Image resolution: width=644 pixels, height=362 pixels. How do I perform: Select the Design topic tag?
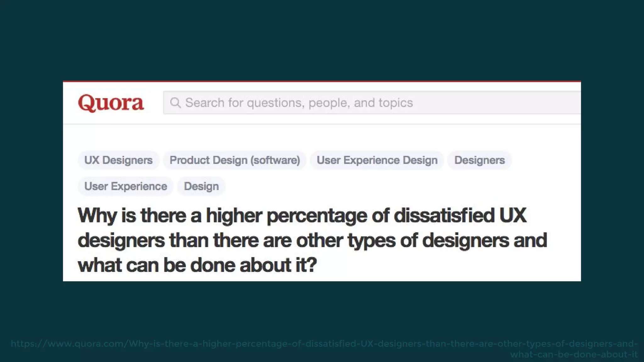(x=201, y=186)
